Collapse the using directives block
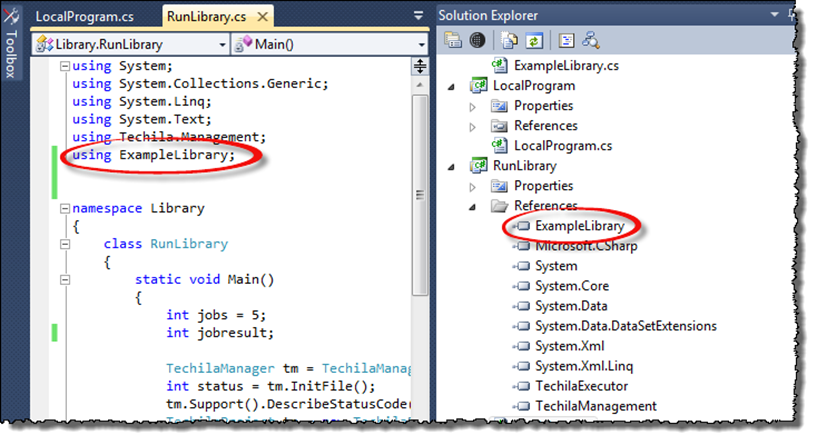The width and height of the screenshot is (817, 444). coord(65,67)
